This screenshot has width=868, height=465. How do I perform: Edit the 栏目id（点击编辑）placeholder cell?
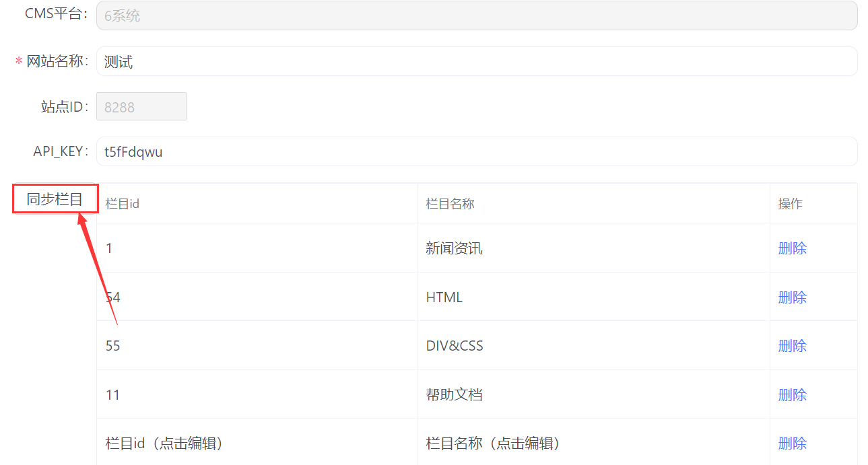click(164, 443)
